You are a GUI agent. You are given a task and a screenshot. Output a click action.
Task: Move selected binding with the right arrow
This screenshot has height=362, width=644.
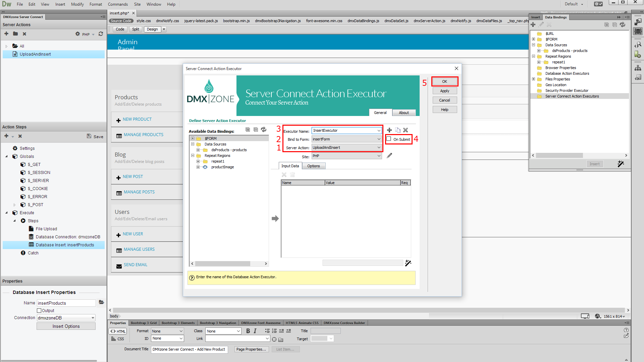click(x=275, y=219)
